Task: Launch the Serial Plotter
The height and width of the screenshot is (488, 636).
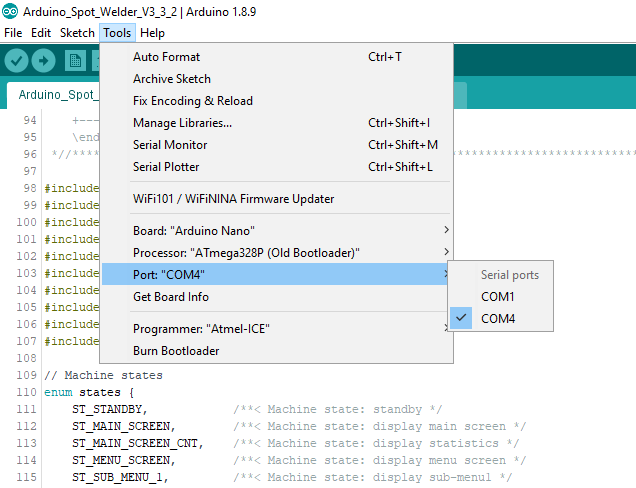Action: 277,167
